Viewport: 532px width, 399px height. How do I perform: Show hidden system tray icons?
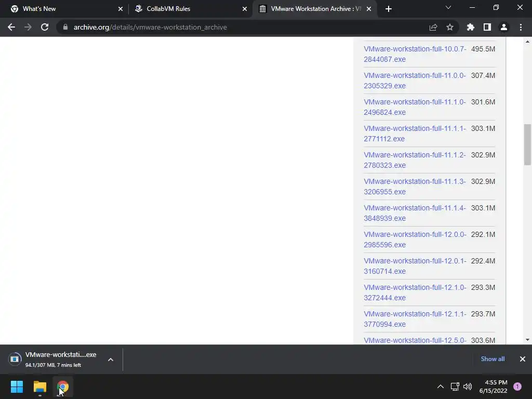point(440,387)
